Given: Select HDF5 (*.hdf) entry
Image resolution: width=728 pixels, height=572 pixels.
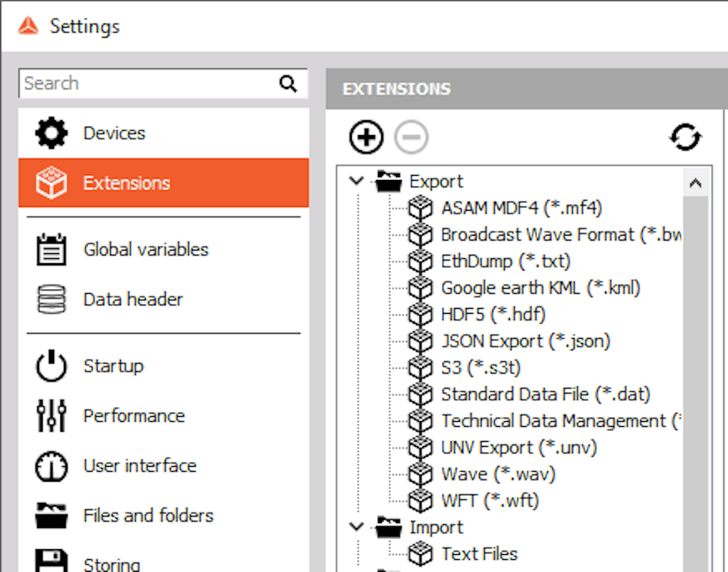Looking at the screenshot, I should tap(493, 314).
